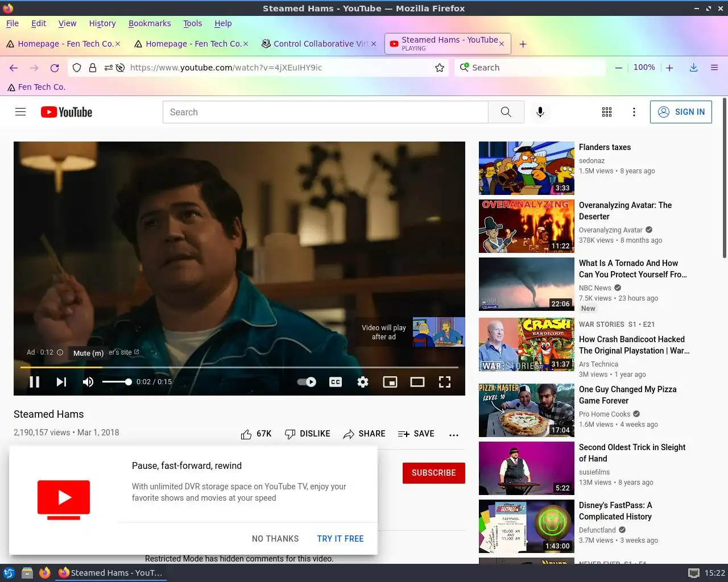728x582 pixels.
Task: Click the Firefox search box
Action: point(530,68)
